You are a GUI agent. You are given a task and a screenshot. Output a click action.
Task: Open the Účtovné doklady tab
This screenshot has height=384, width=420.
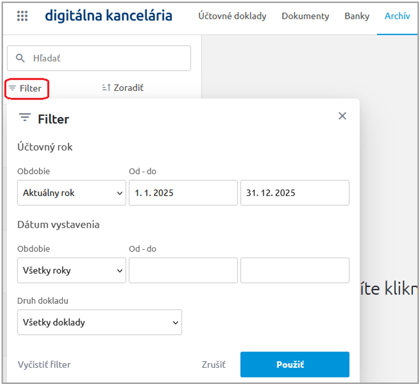tap(232, 16)
